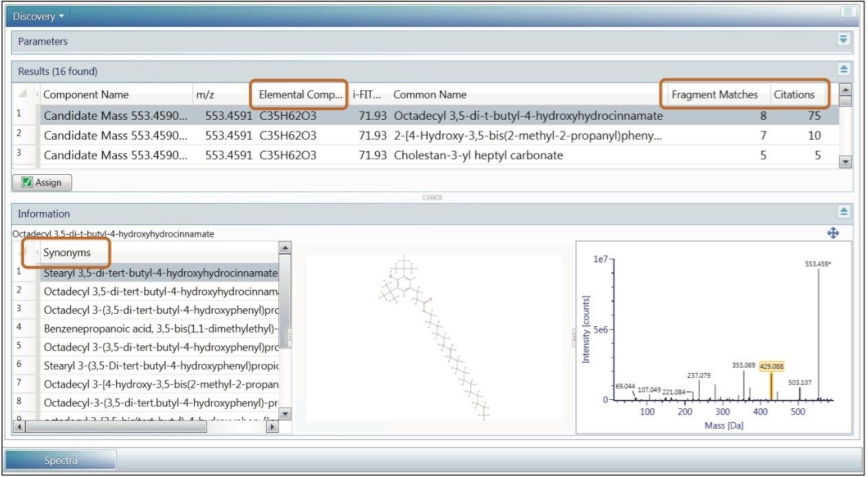
Task: Sort by Component Name column
Action: click(116, 95)
